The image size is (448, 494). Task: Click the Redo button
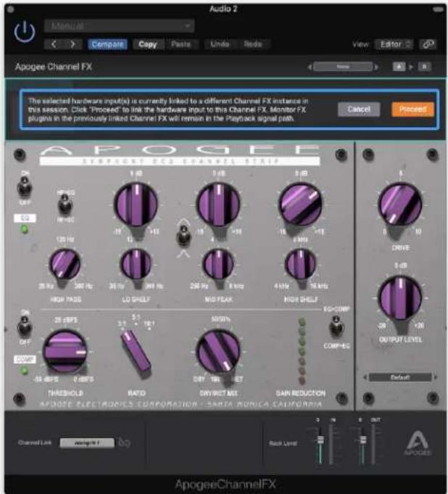coord(253,44)
